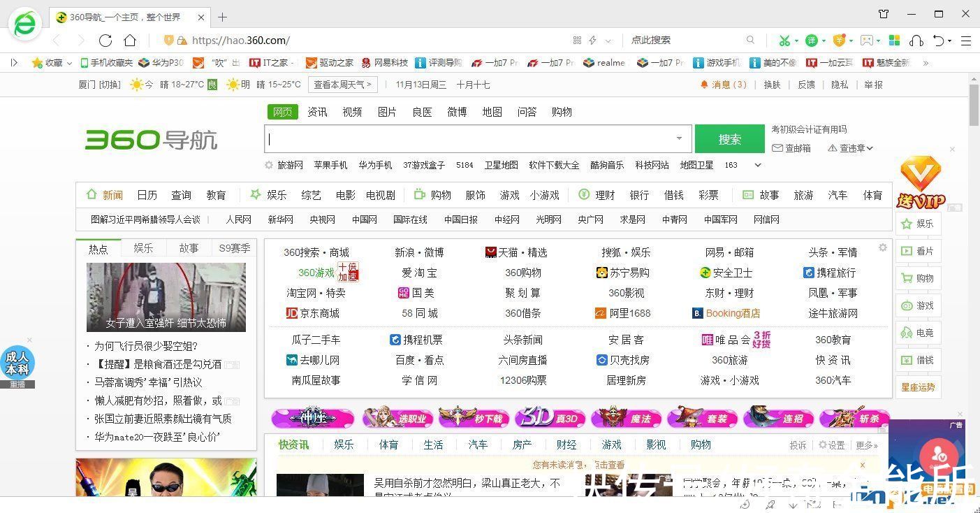Open 手机收藏夹 bookmark
This screenshot has height=513, width=980.
click(x=106, y=62)
